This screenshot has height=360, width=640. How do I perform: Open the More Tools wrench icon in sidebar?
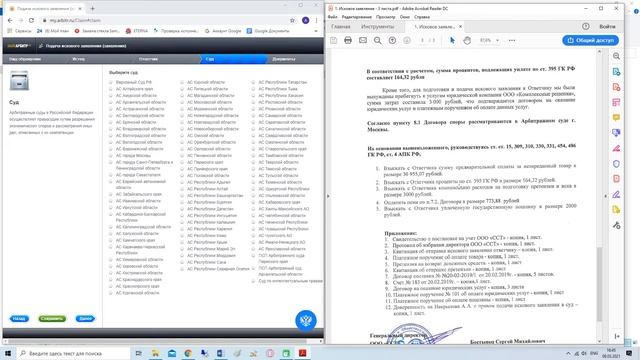pos(616,225)
